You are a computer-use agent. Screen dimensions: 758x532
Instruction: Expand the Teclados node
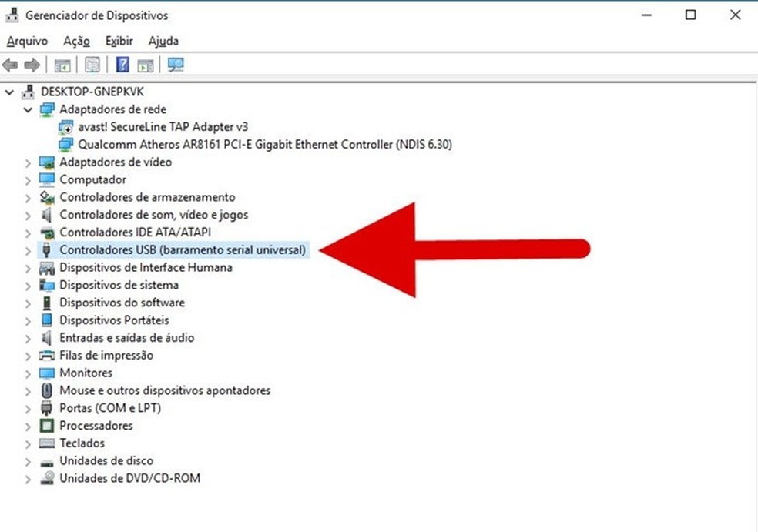[x=28, y=444]
